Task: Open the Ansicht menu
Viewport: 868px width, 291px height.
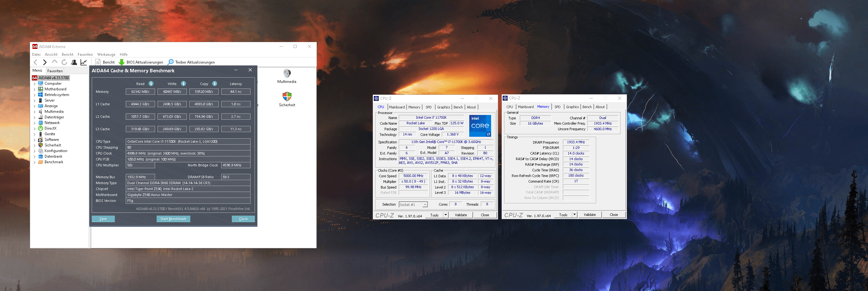Action: (51, 55)
